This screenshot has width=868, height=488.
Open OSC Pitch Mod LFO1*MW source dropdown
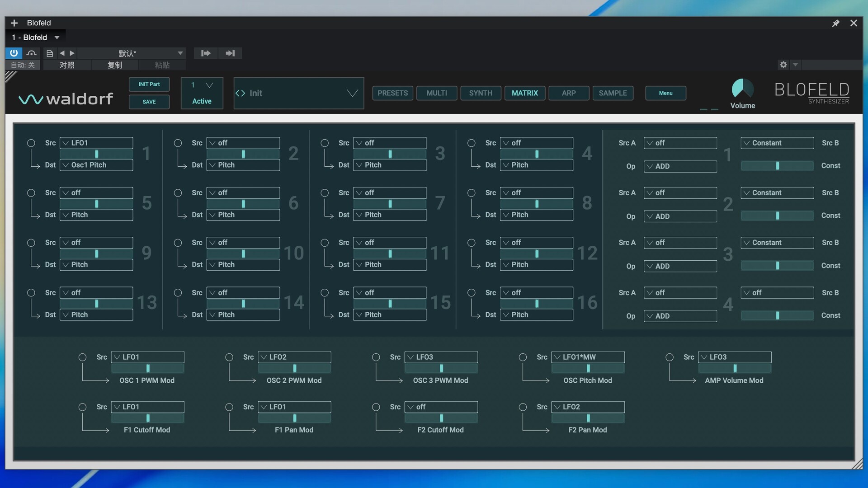pyautogui.click(x=588, y=357)
